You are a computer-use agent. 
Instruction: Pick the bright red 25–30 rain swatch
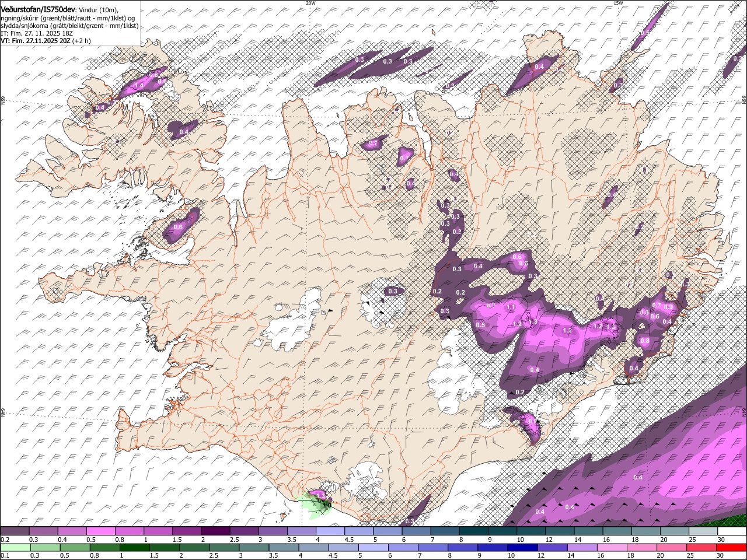click(x=731, y=548)
